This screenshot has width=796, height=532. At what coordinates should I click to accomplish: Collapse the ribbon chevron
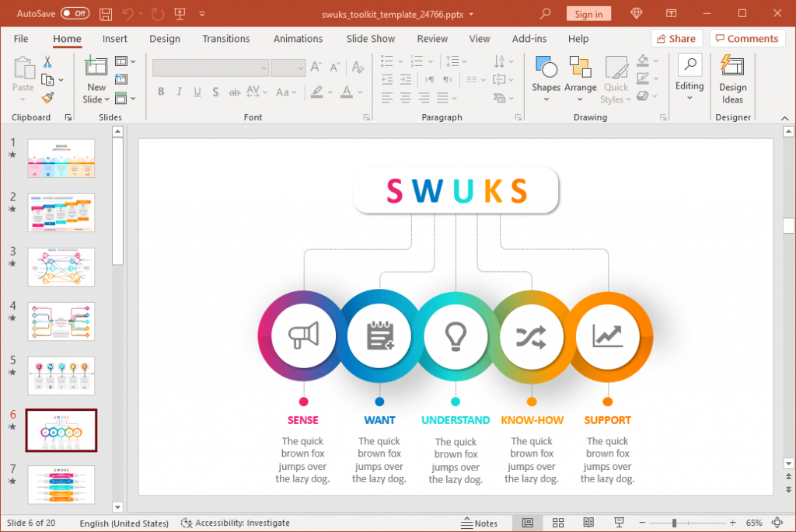pyautogui.click(x=785, y=118)
